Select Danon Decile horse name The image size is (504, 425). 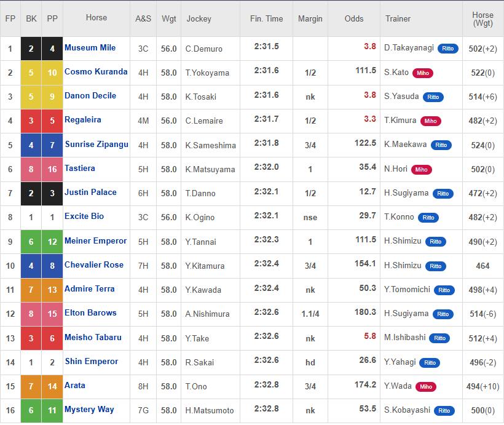(90, 96)
